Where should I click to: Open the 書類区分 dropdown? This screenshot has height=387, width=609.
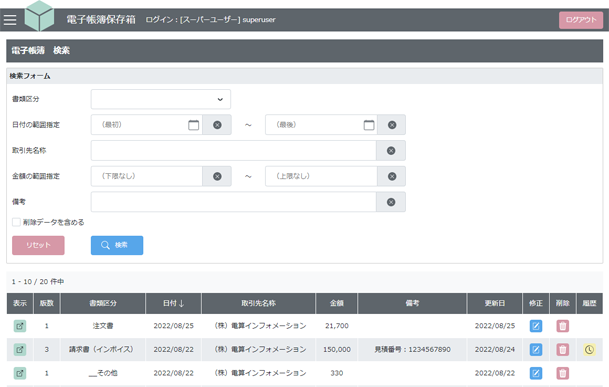tap(161, 99)
